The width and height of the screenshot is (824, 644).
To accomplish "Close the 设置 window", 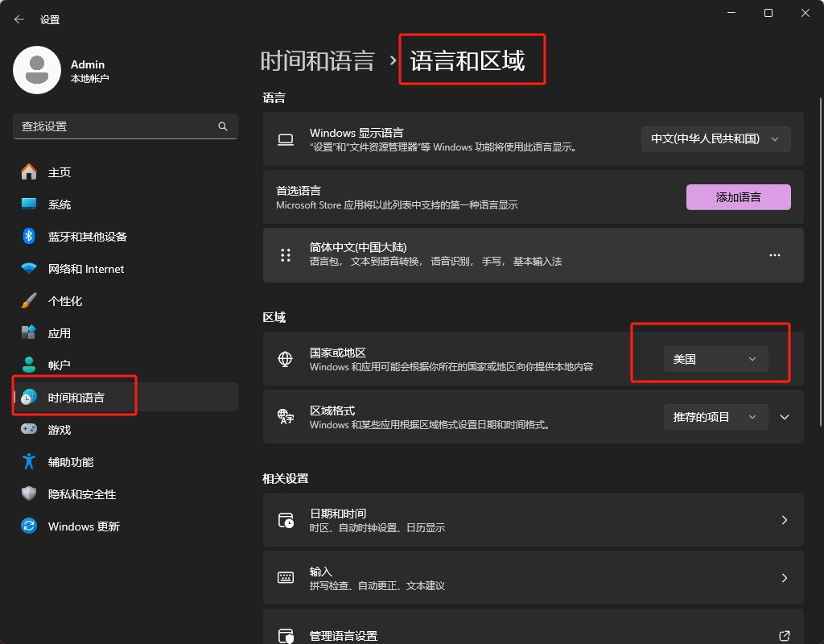I will pos(805,13).
